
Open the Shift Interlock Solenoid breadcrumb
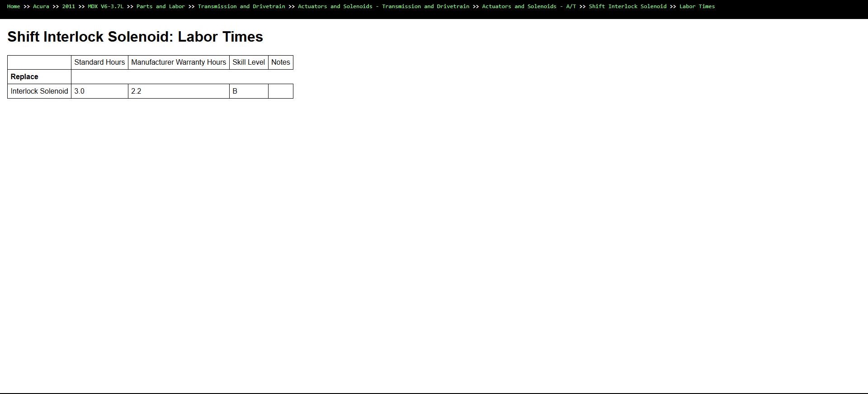coord(627,6)
